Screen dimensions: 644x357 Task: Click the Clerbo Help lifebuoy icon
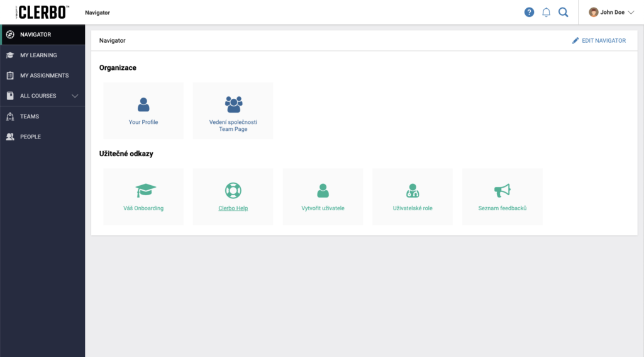click(233, 190)
